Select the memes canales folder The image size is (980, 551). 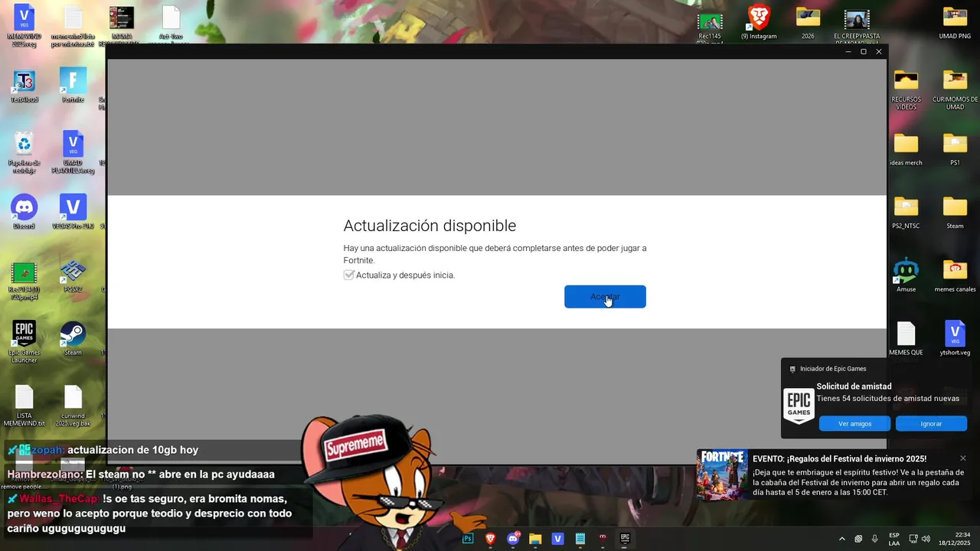(955, 275)
